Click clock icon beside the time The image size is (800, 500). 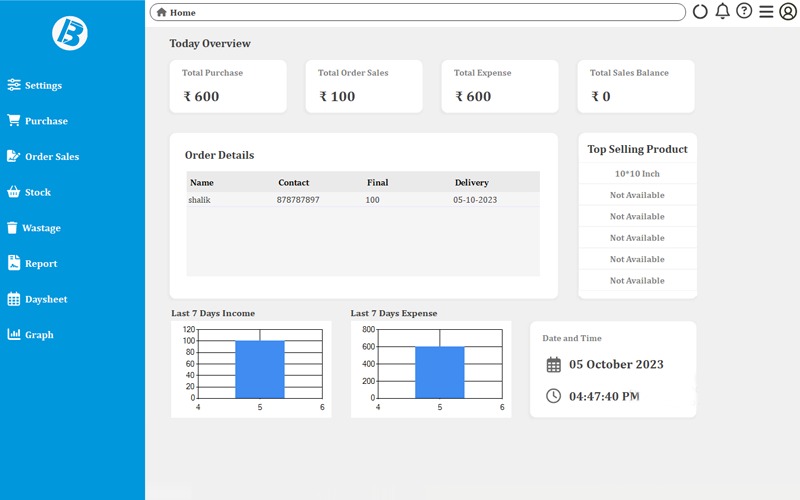[x=554, y=396]
